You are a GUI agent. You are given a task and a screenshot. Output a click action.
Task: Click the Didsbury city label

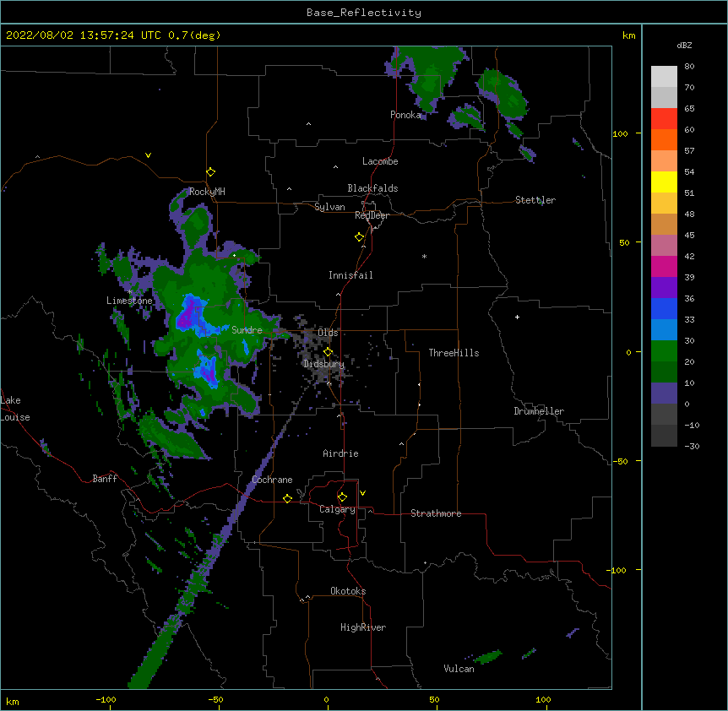tap(324, 364)
